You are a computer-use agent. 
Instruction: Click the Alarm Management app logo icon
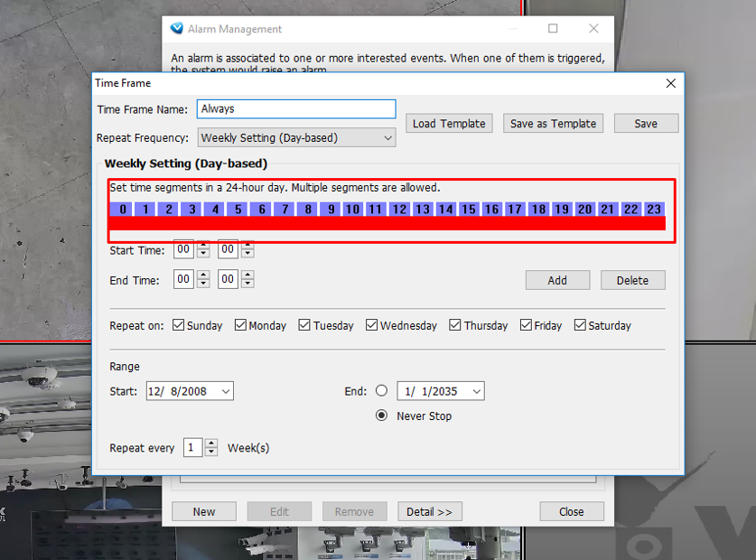(x=177, y=29)
